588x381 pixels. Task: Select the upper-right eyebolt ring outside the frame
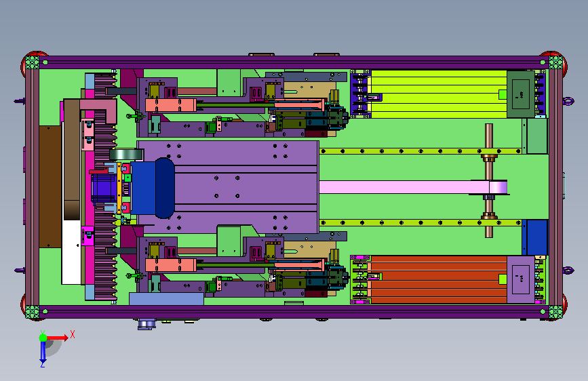click(568, 101)
